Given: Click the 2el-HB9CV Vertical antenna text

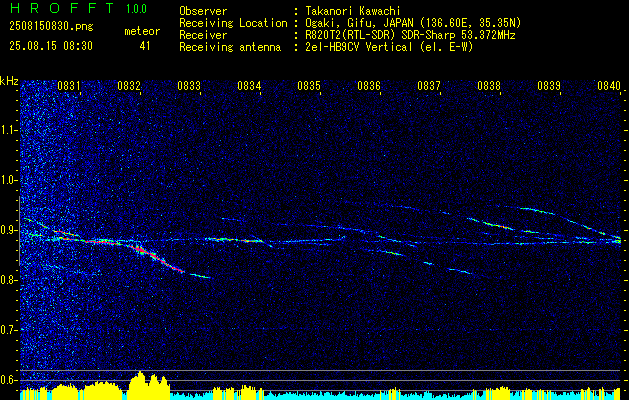Looking at the screenshot, I should 389,47.
